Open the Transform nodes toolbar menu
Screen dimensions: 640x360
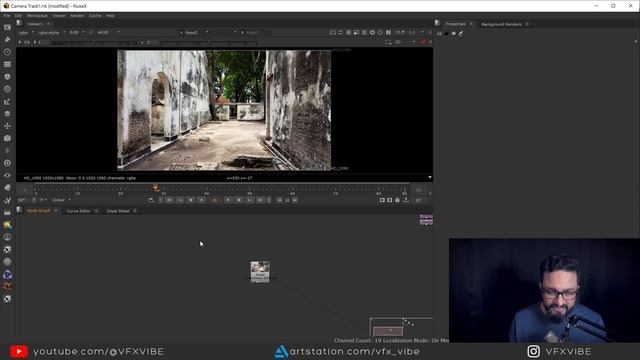[x=7, y=126]
